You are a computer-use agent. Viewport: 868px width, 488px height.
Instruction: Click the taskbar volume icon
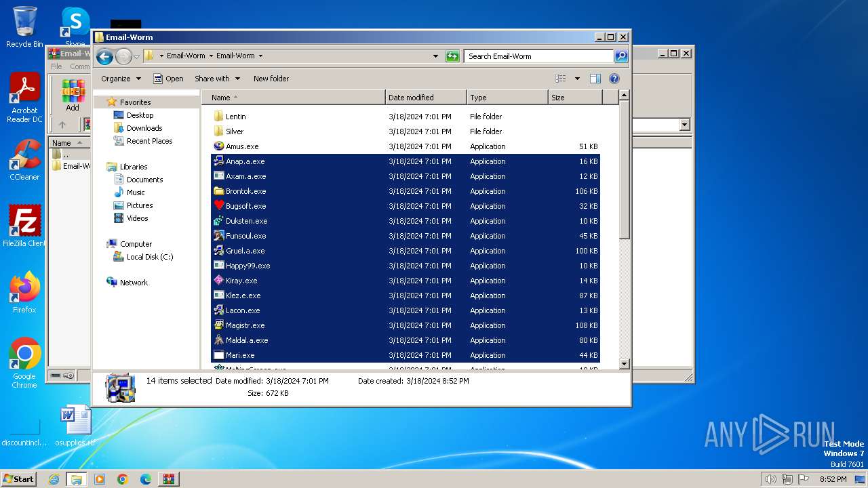tap(770, 479)
